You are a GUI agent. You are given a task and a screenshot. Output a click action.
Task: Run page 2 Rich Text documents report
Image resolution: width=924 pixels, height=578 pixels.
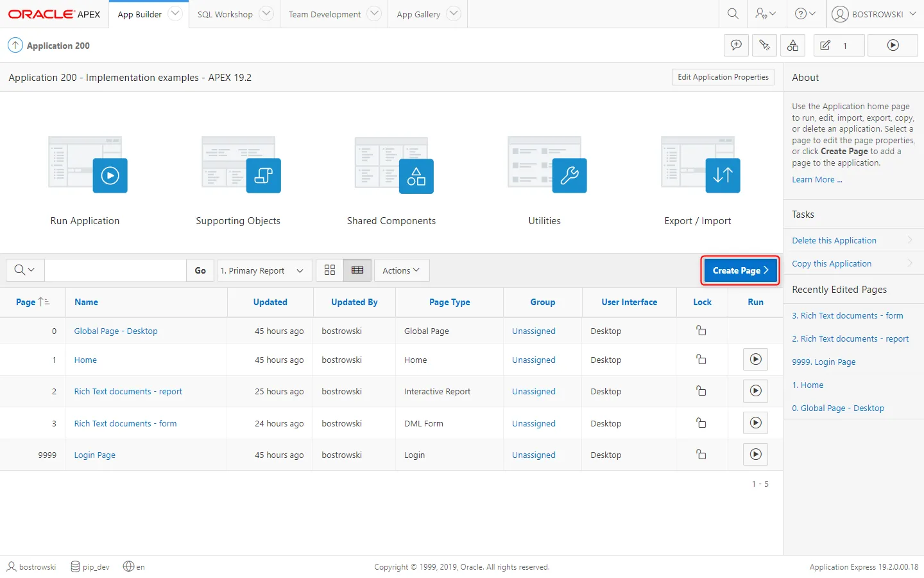(x=755, y=391)
